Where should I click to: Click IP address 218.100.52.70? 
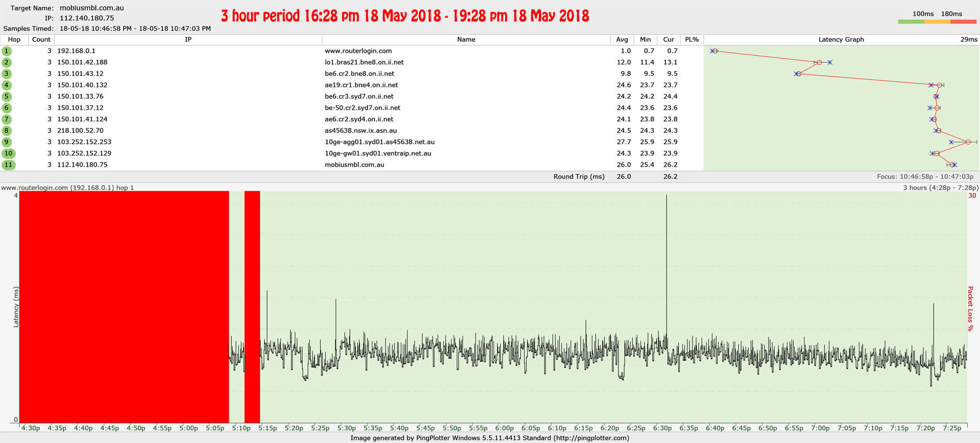[80, 130]
